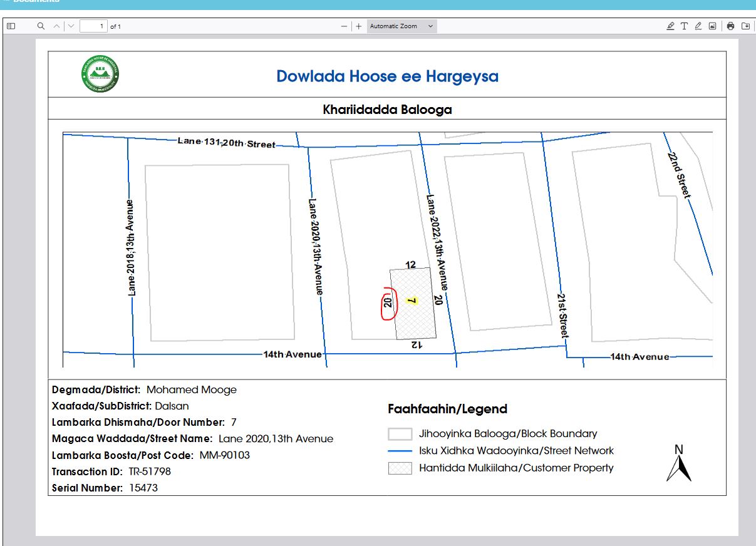Toggle the PDF sidebar panel

[11, 26]
